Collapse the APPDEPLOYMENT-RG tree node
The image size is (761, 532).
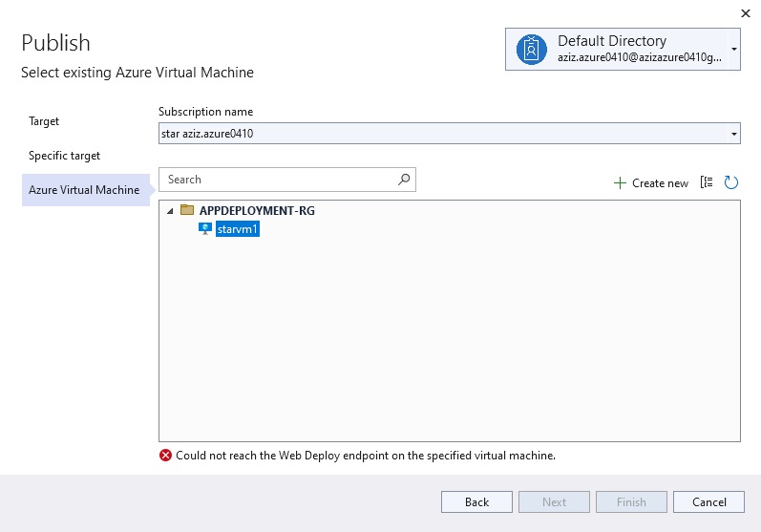pos(170,211)
